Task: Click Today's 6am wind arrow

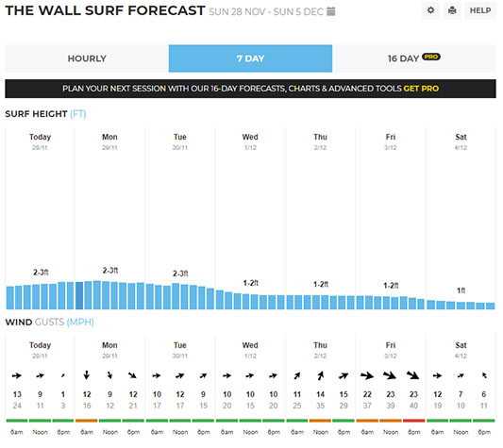Action: point(17,375)
